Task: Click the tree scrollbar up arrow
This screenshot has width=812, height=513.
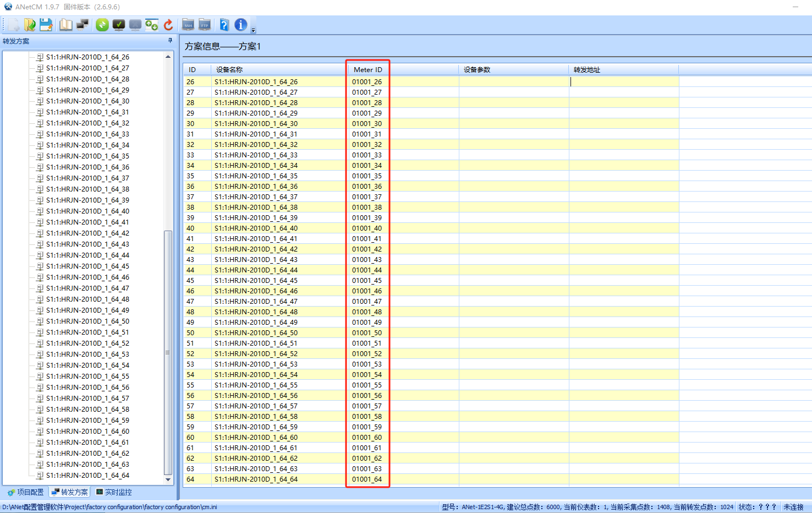Action: [x=168, y=57]
